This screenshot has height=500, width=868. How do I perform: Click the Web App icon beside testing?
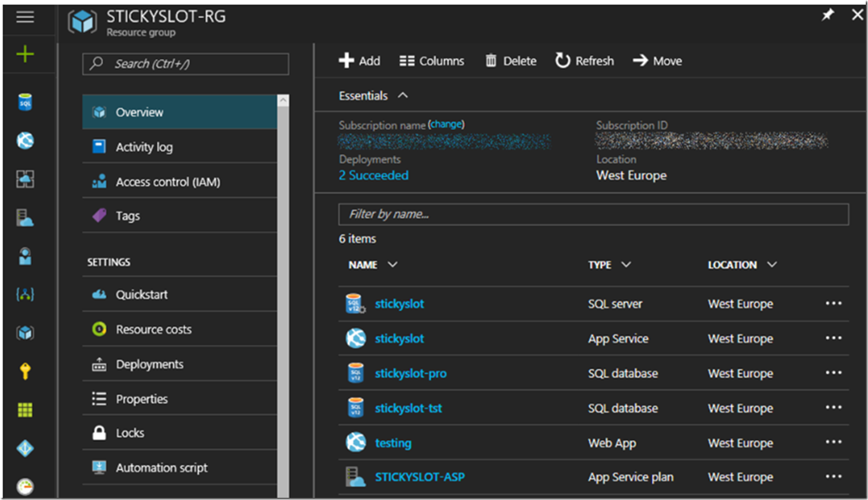(356, 442)
